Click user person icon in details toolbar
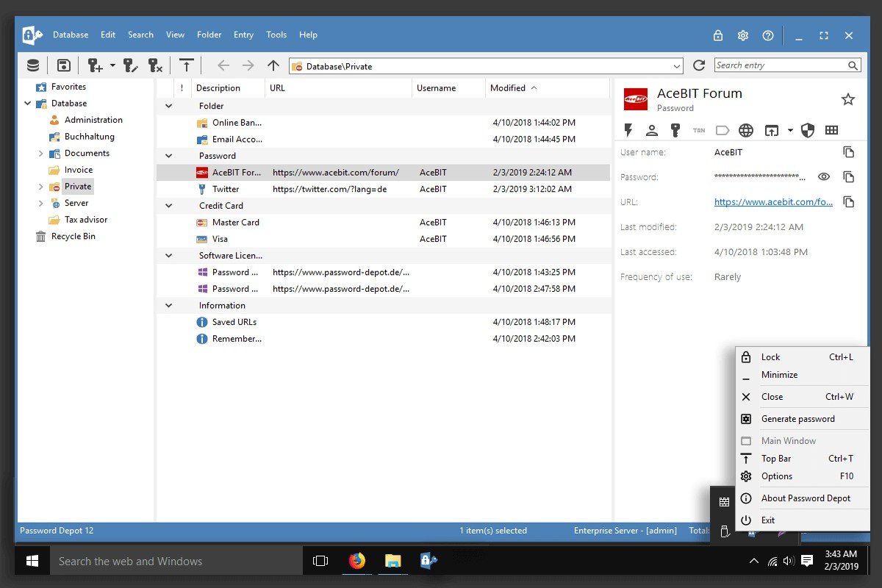 click(652, 130)
